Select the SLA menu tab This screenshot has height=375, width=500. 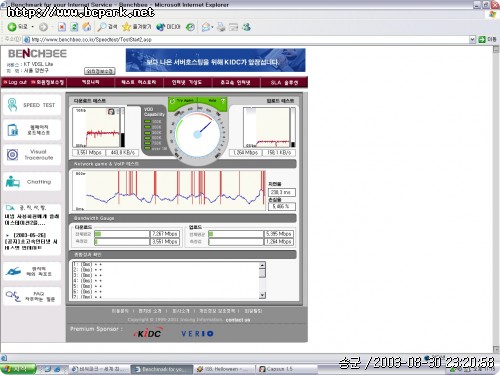click(284, 82)
